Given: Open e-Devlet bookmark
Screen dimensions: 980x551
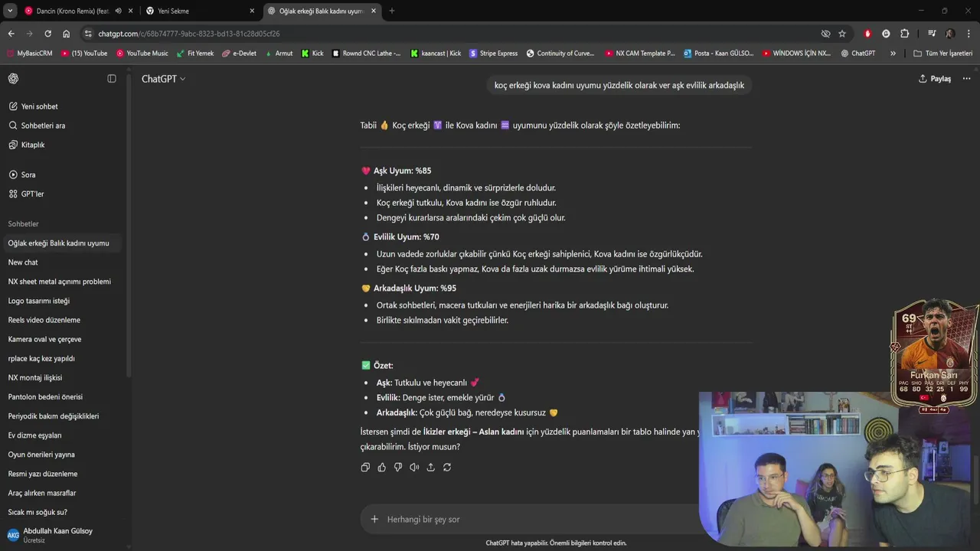Looking at the screenshot, I should 239,54.
